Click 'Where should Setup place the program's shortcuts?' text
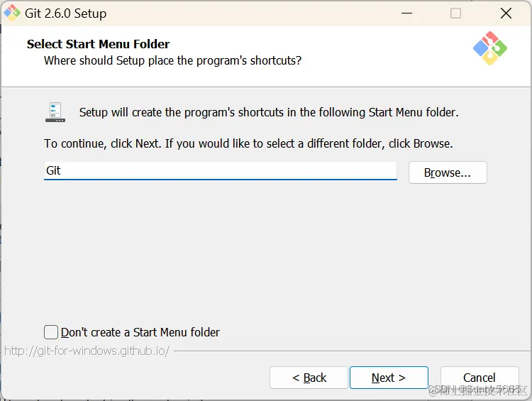The width and height of the screenshot is (532, 401). (172, 60)
